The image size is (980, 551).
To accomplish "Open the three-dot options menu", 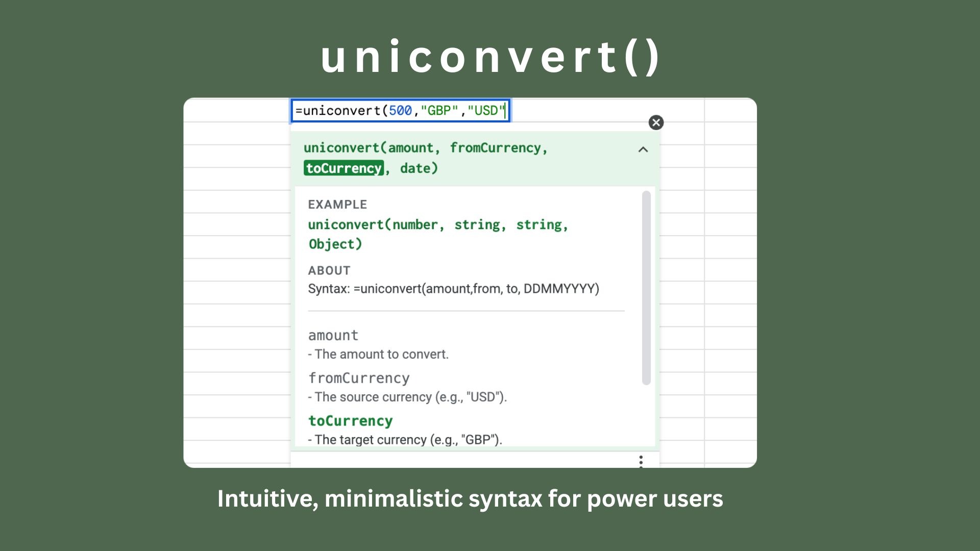I will point(641,461).
